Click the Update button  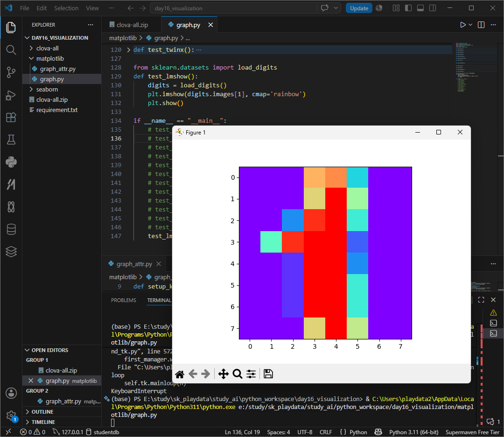click(359, 8)
